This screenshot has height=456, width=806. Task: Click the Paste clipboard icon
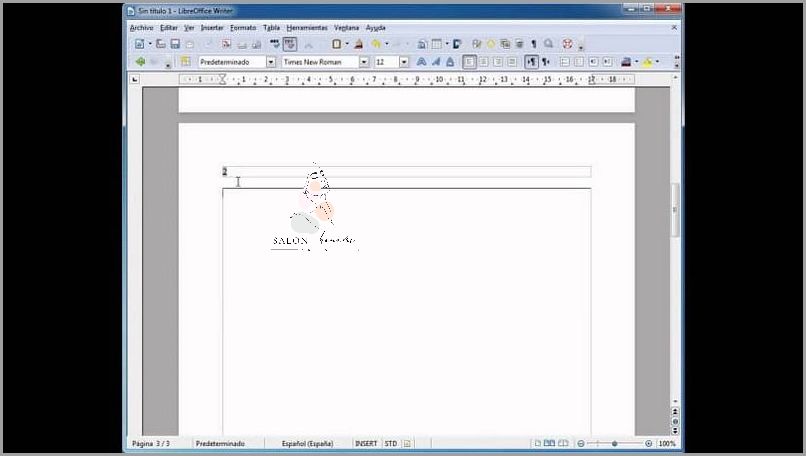click(x=337, y=44)
